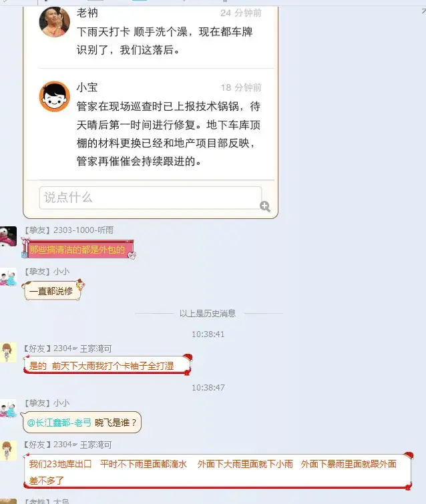Click 王家湾可 avatar beside 23地库出口 message
The height and width of the screenshot is (504, 426).
9,451
